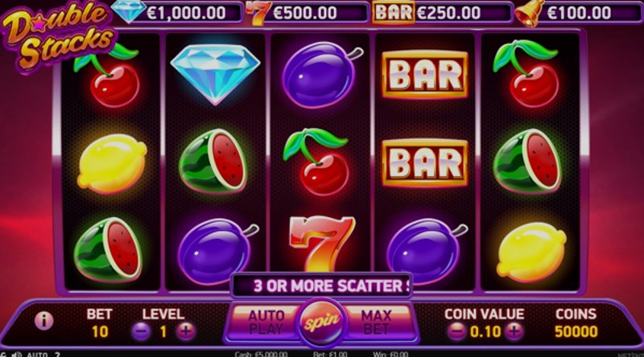Click the watermelon on reel five
The width and height of the screenshot is (644, 357).
(526, 161)
